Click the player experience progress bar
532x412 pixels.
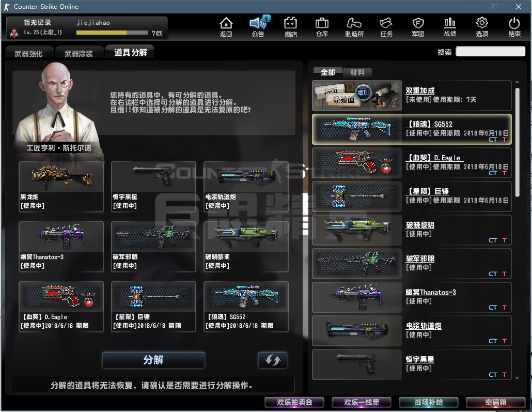click(x=112, y=33)
